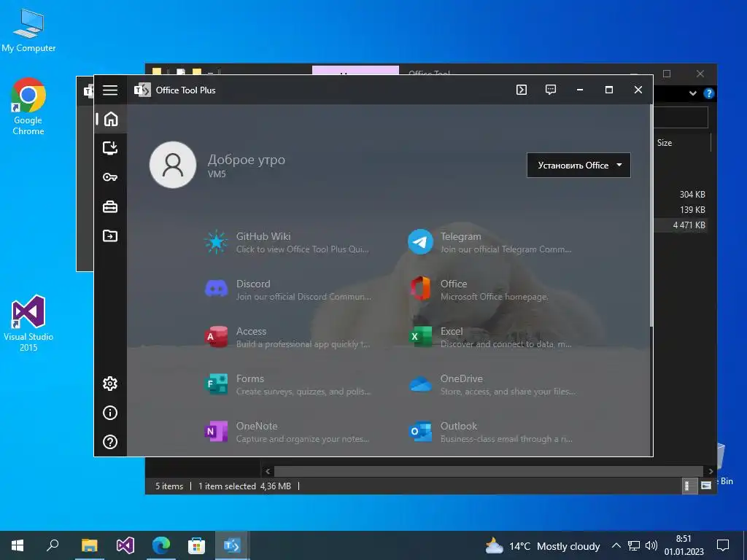This screenshot has height=560, width=747.
Task: Open the Discord community shortcut
Action: (x=287, y=289)
